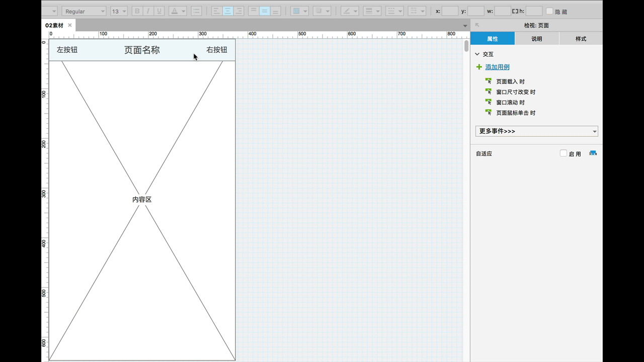Open the line width dropdown arrow
The image size is (644, 362).
[377, 11]
